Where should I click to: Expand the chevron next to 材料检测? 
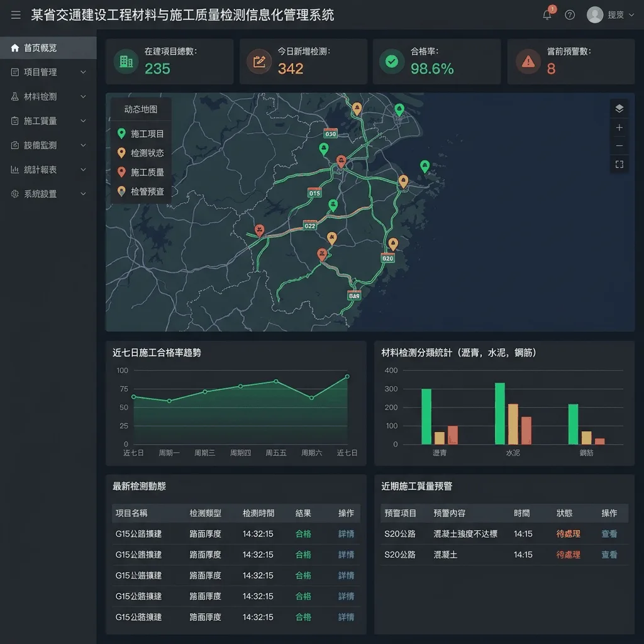point(84,96)
